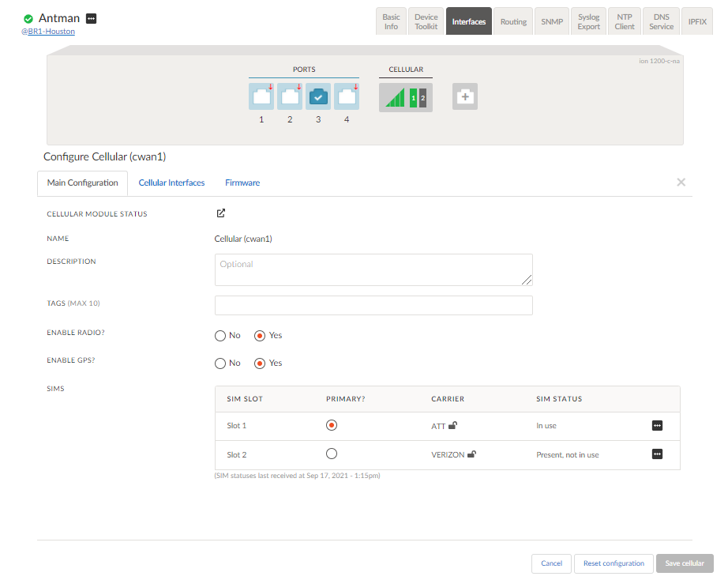
Task: Click the cellular signal module icon
Action: tap(405, 98)
